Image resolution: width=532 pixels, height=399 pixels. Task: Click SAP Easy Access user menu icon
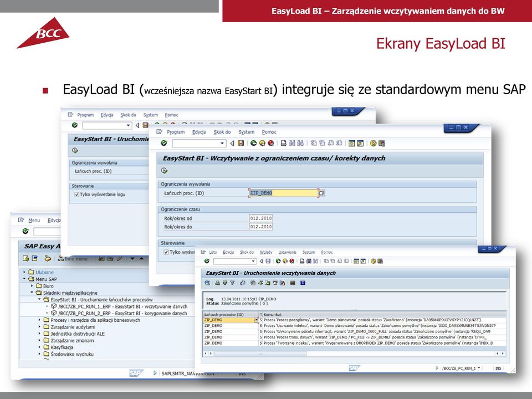26,259
